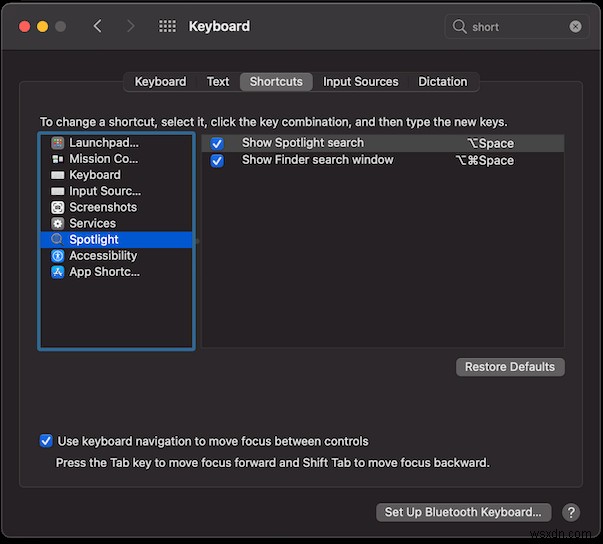Select Services in the category list
603x544 pixels.
(116, 224)
